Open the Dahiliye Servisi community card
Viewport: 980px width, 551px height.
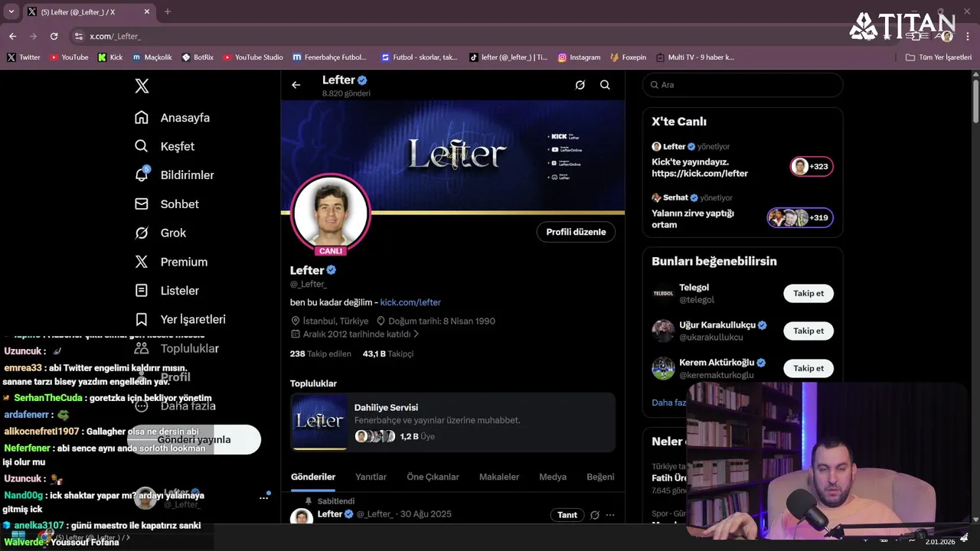pos(452,422)
